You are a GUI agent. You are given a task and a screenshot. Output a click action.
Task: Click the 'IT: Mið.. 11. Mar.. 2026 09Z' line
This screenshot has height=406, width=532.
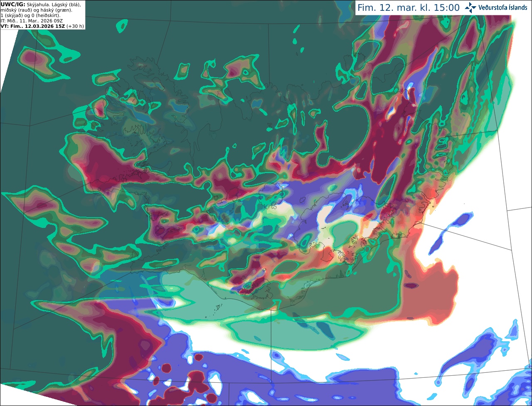[x=32, y=20]
